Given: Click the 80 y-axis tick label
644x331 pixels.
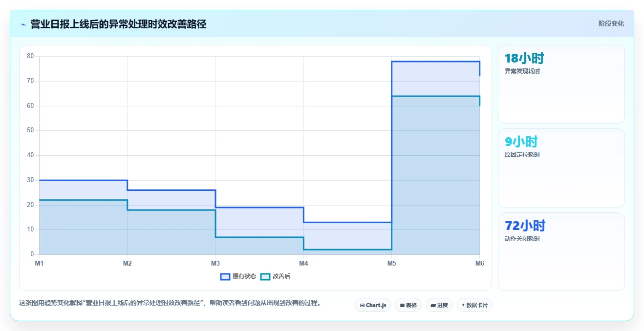Looking at the screenshot, I should coord(30,56).
